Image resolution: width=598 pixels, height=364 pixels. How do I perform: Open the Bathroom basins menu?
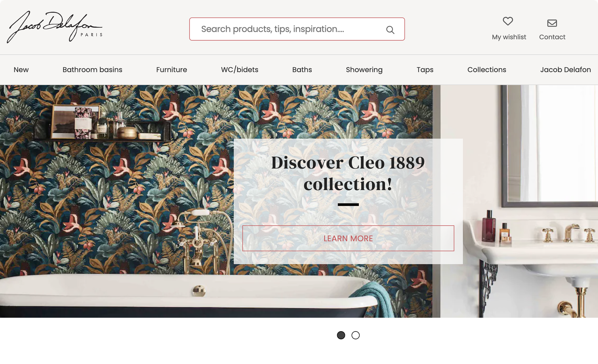click(92, 70)
